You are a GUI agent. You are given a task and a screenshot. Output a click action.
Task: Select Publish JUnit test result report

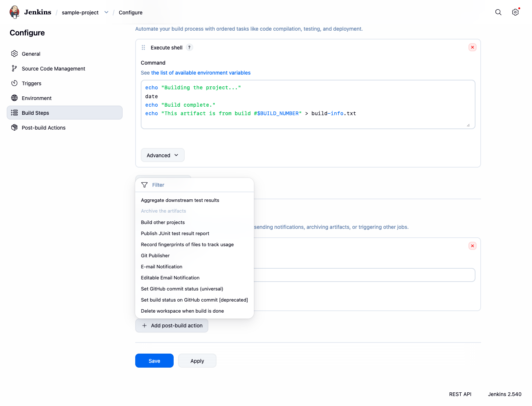click(194, 233)
